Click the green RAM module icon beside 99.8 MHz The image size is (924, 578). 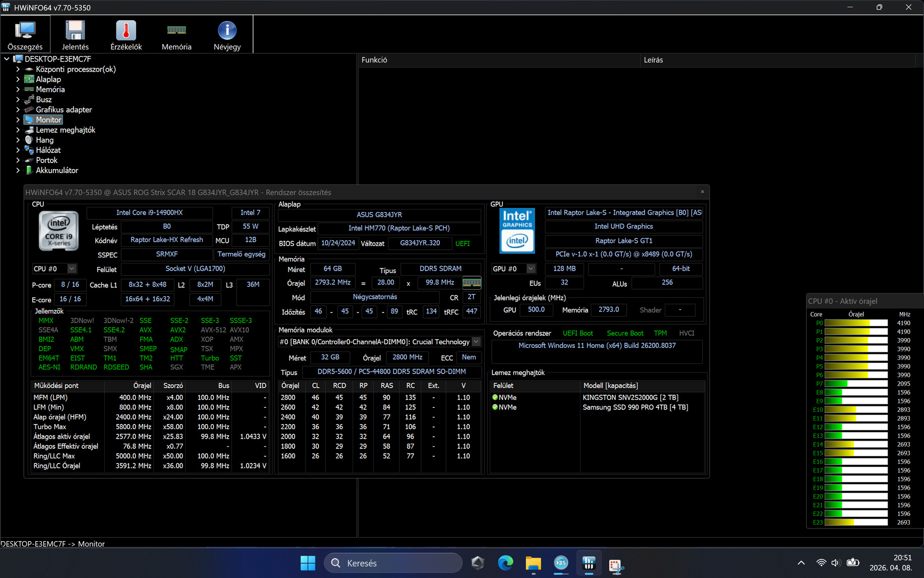(x=472, y=283)
